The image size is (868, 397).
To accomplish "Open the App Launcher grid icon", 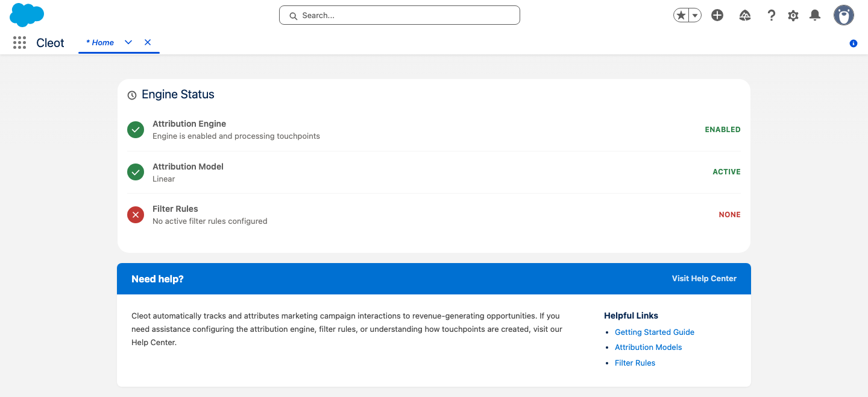I will (19, 42).
